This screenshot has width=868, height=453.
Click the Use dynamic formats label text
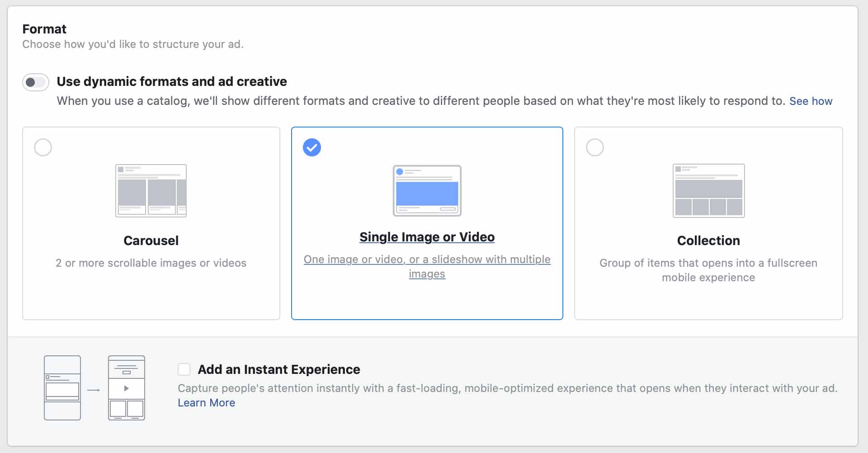click(x=171, y=82)
